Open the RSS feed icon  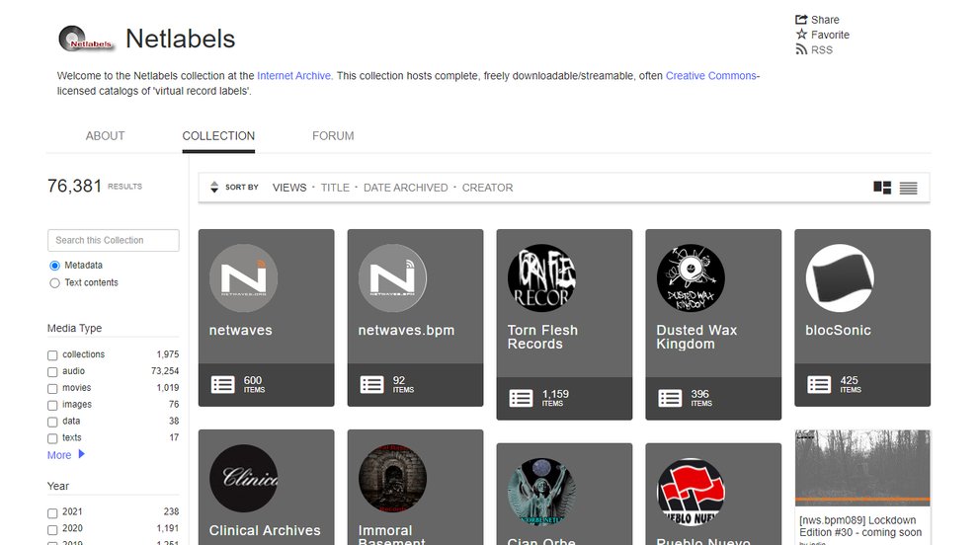click(801, 49)
